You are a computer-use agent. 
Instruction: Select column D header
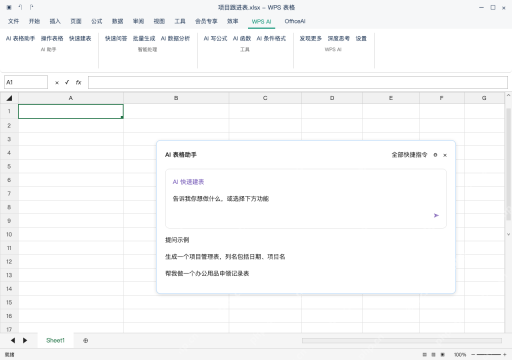point(332,98)
